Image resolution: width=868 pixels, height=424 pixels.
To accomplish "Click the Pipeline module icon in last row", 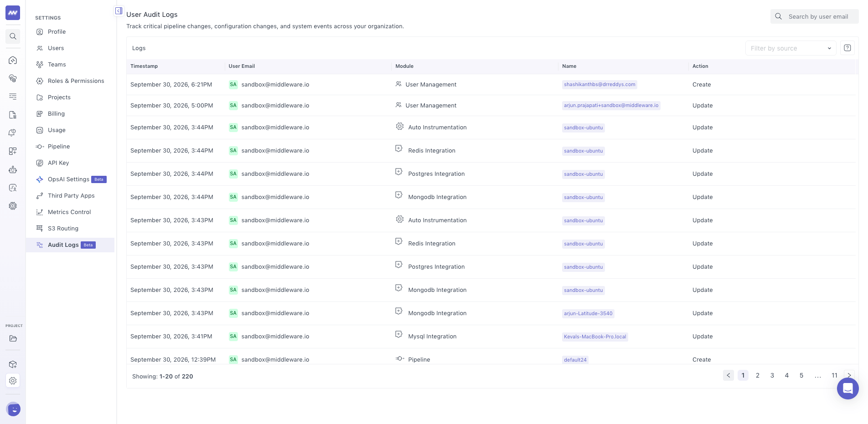I will [400, 359].
